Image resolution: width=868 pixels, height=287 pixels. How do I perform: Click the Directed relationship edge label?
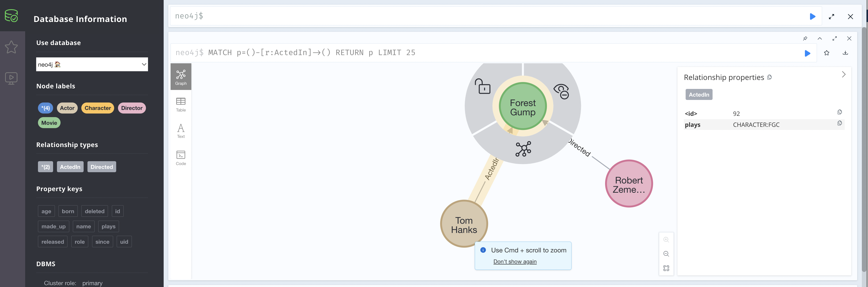pos(579,147)
